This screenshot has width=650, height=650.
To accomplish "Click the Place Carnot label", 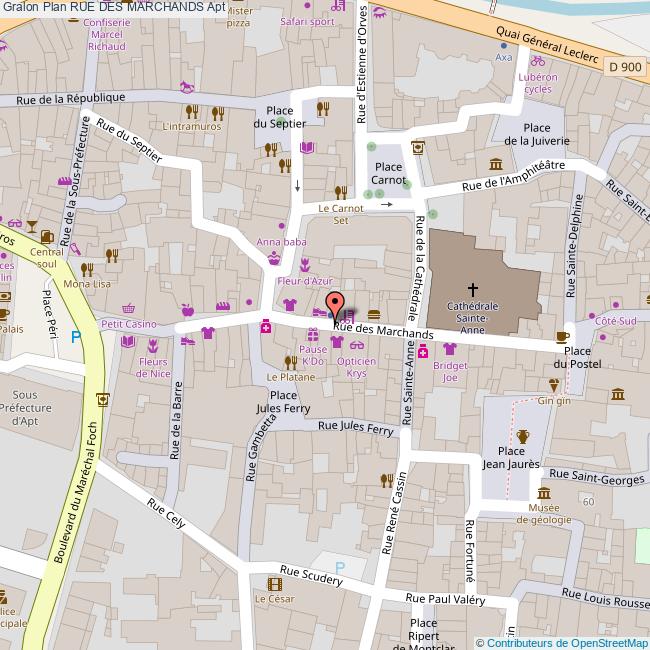I will coord(388,173).
